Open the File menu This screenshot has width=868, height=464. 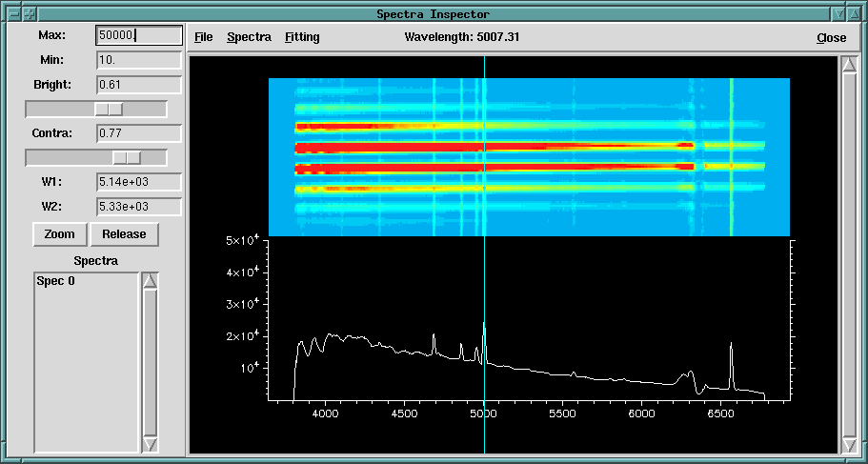pos(204,37)
